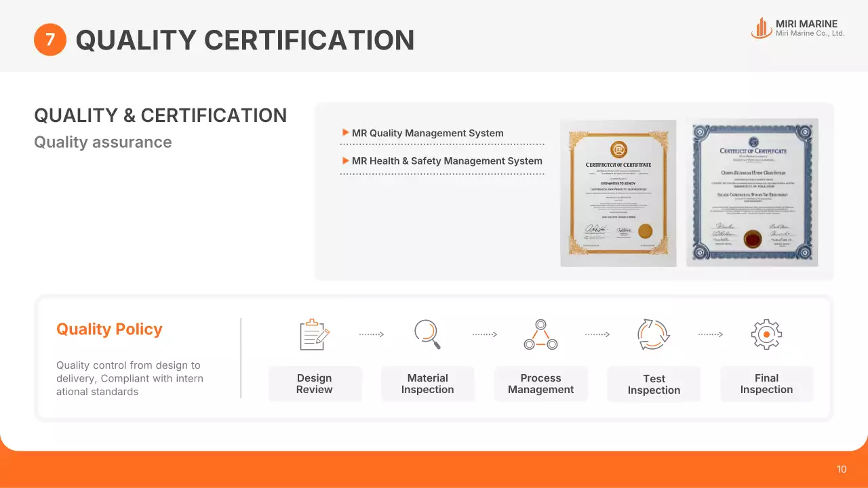Open the blue-bordered certificate image
The height and width of the screenshot is (488, 868).
[751, 192]
